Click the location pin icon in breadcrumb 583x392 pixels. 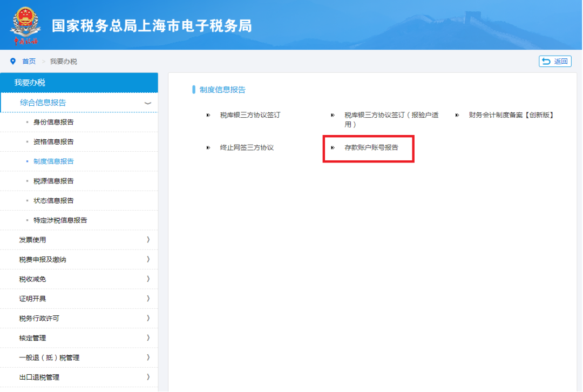tap(13, 62)
